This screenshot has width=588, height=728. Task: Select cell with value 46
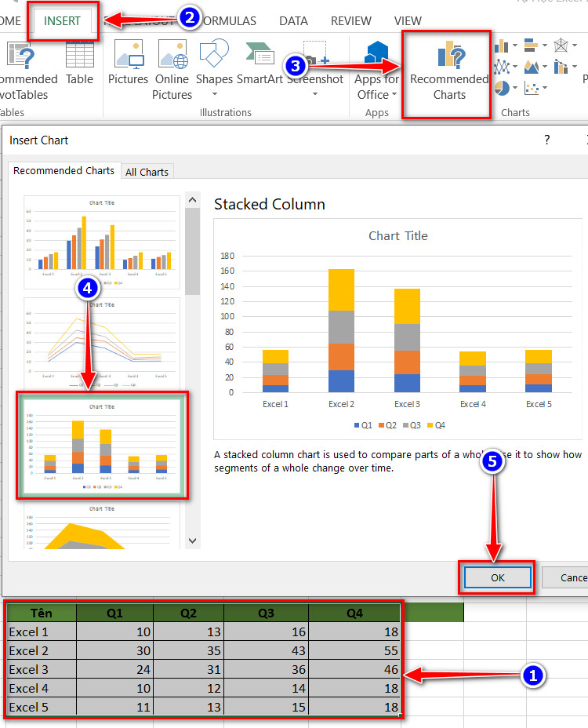[354, 669]
